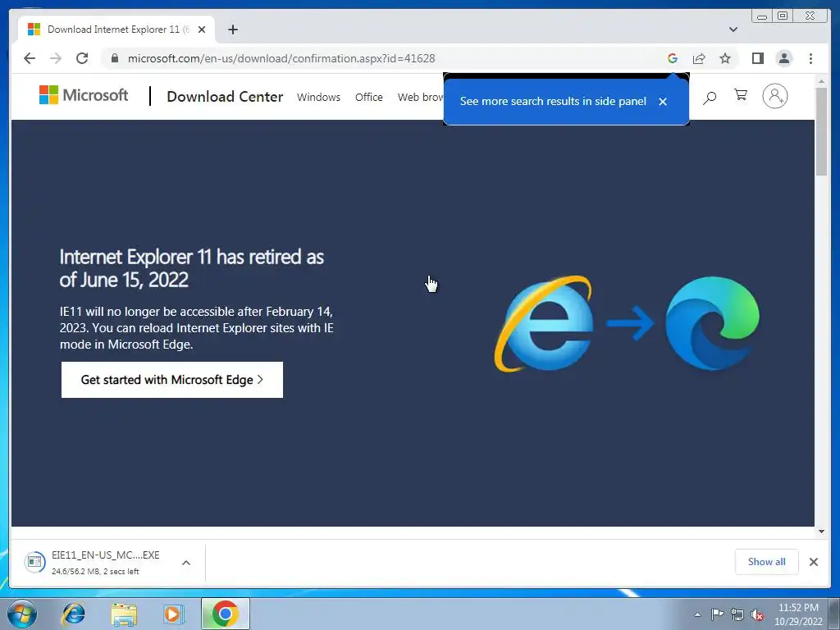Viewport: 840px width, 630px height.
Task: Click the forward navigation arrow
Action: pos(56,58)
